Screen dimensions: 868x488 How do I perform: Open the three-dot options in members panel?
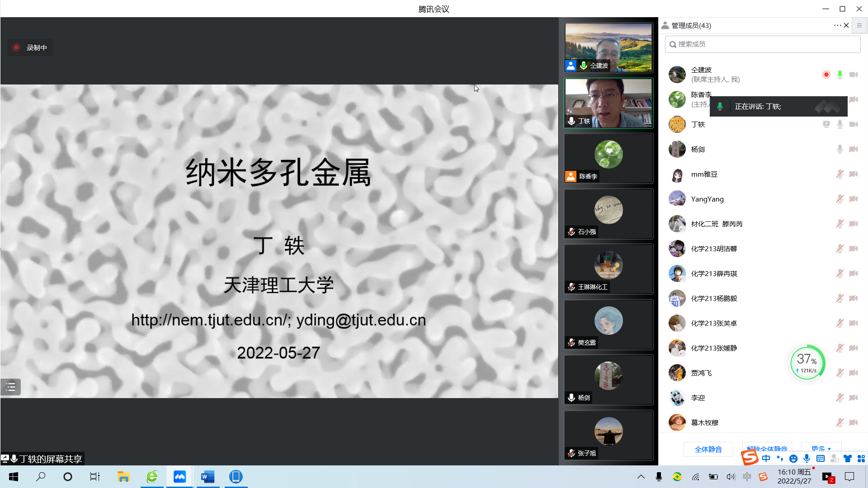click(x=837, y=25)
